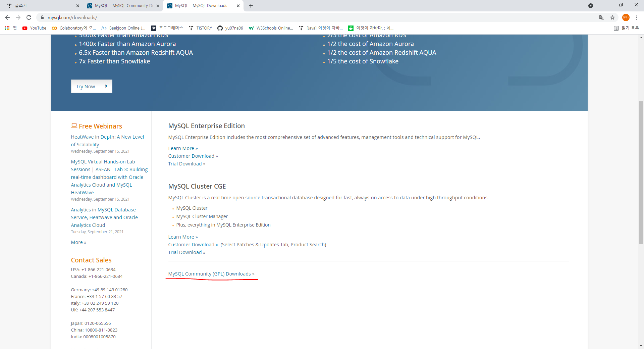Click 'Plus, everything in MySQL Enterprise Edition' text

(x=223, y=225)
